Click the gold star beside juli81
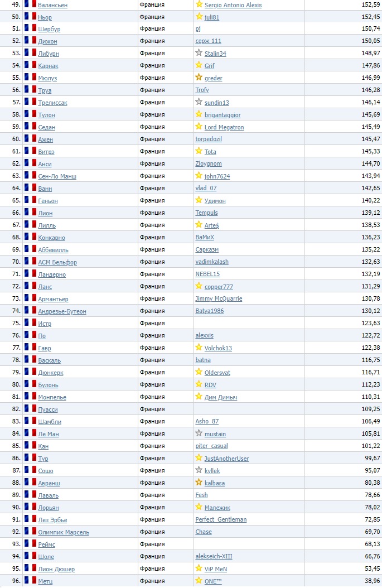This screenshot has width=382, height=588. click(199, 17)
